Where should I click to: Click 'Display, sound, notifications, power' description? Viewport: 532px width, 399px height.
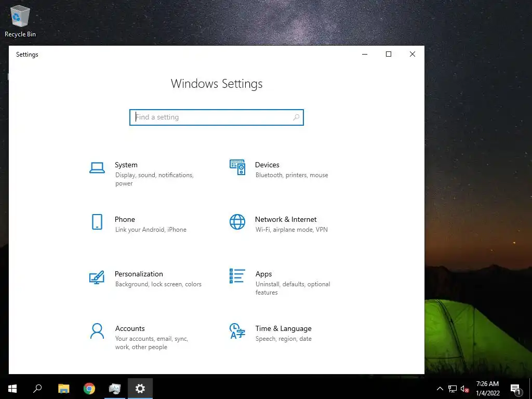(x=154, y=179)
